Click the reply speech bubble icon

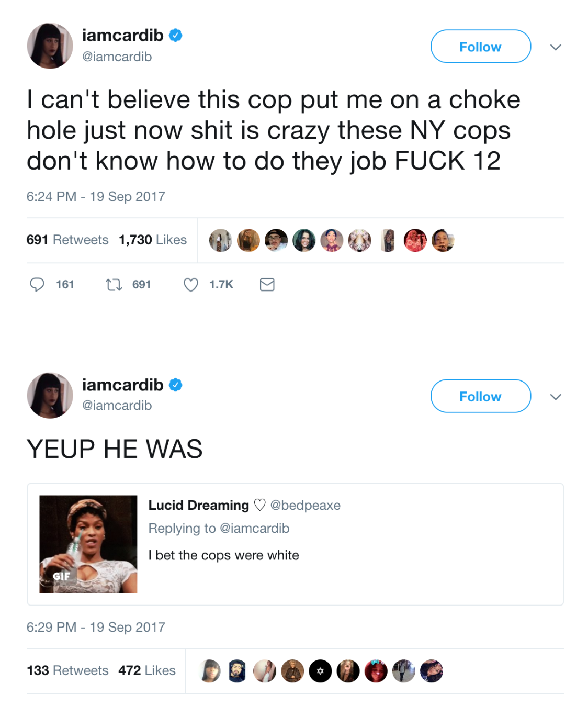click(37, 285)
